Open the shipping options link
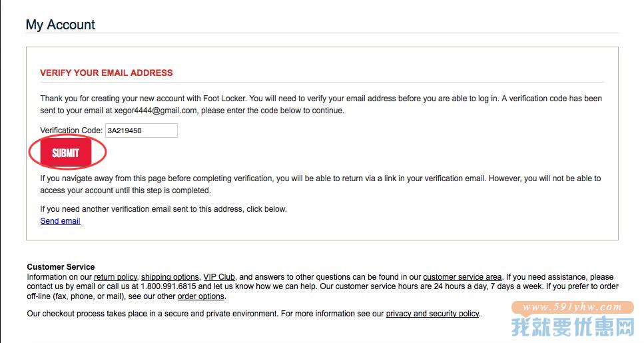Image resolution: width=644 pixels, height=343 pixels. (170, 277)
